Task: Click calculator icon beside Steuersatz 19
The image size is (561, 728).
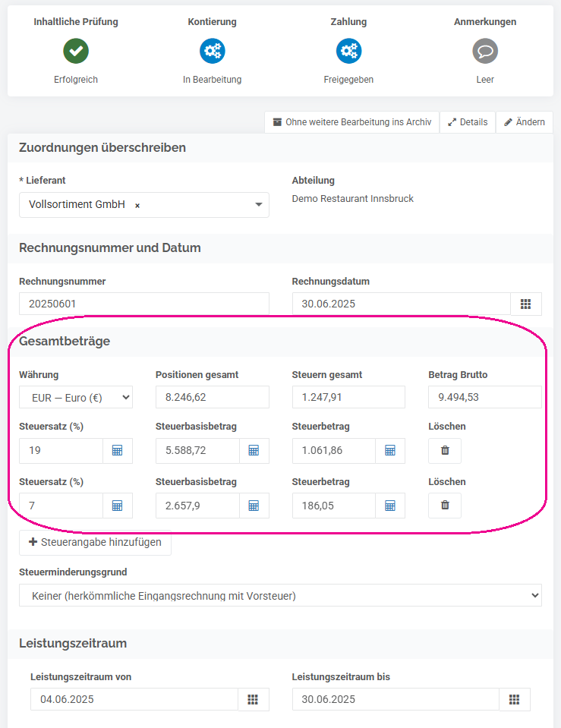Action: click(118, 450)
